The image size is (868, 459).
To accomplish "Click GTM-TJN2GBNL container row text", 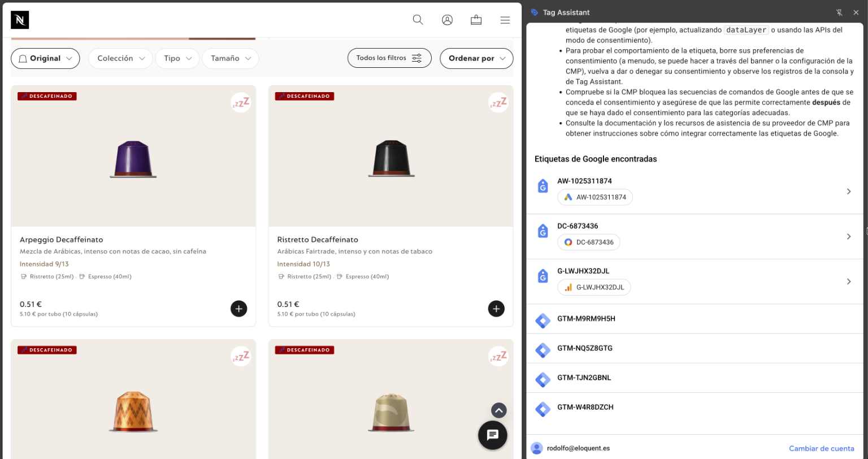I will coord(584,378).
